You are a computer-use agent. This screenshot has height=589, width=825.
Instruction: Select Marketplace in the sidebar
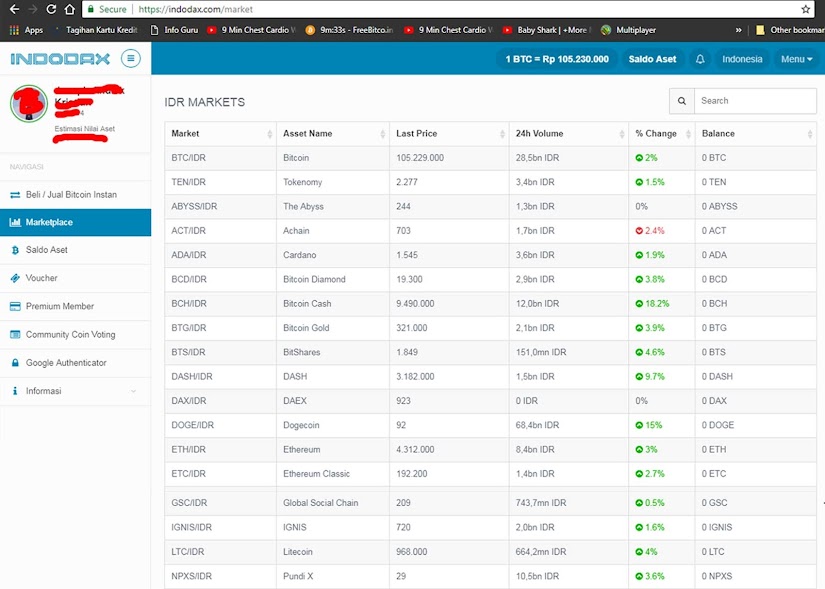pos(75,222)
